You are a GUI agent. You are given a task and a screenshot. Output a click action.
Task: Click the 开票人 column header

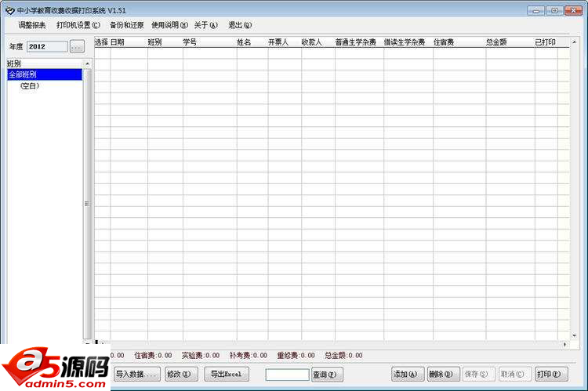[x=285, y=42]
